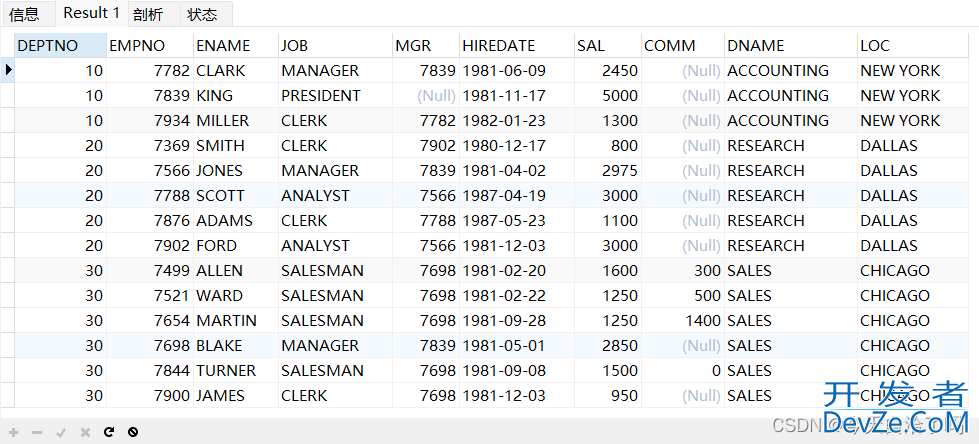This screenshot has width=979, height=444.
Task: Click SCOTT's hire date 1987-04-19 cell
Action: coord(517,195)
